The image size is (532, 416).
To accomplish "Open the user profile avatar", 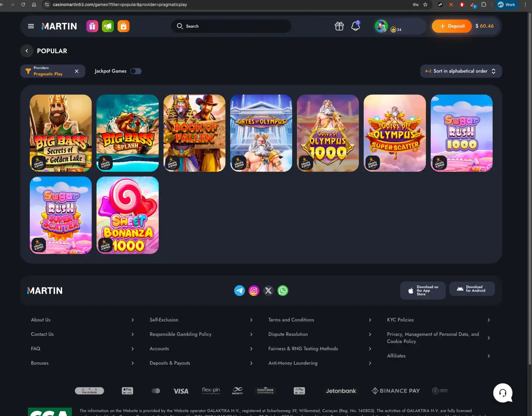I will click(381, 26).
